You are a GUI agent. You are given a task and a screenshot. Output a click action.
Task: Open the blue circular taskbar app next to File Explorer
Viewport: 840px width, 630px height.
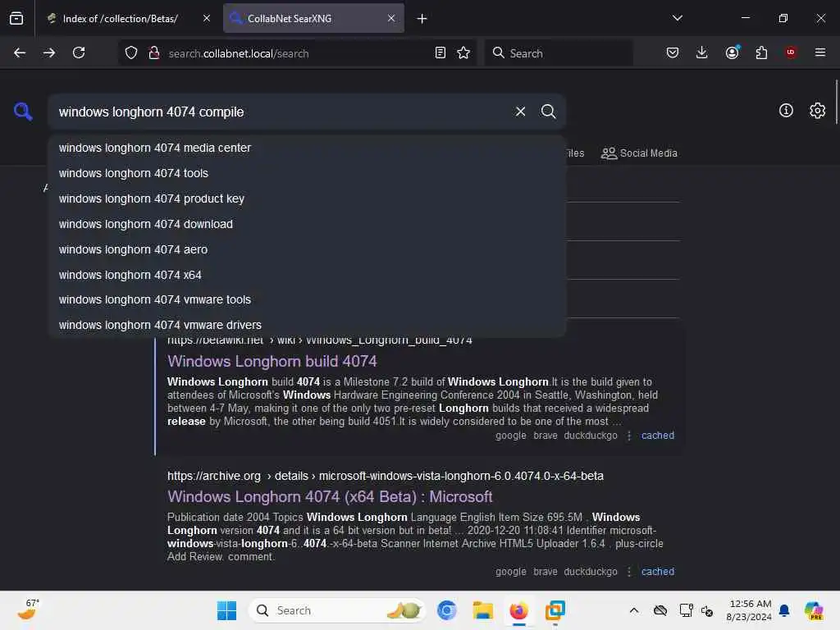click(x=446, y=610)
